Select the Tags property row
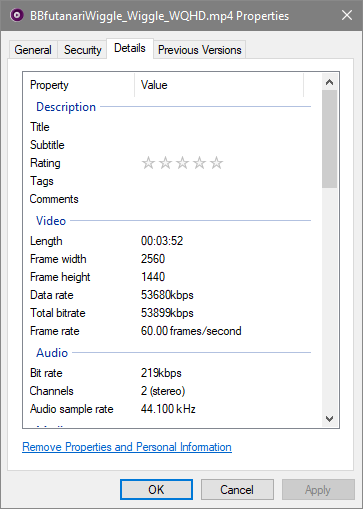Viewport: 363px width, 509px height. (170, 181)
